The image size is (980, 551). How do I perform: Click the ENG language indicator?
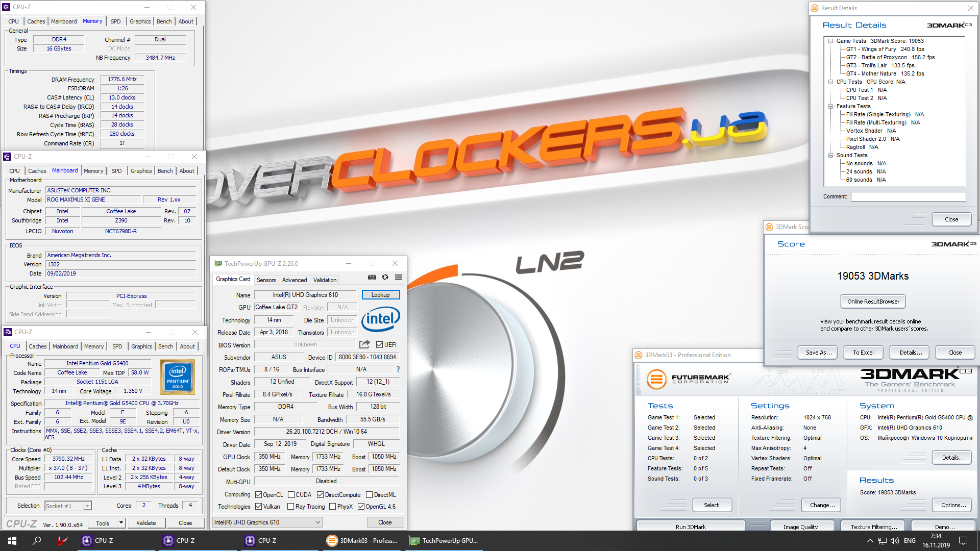coord(910,541)
